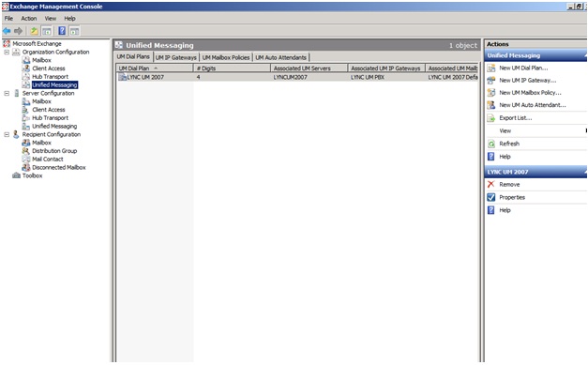Open the File menu
588x365 pixels.
click(x=8, y=19)
